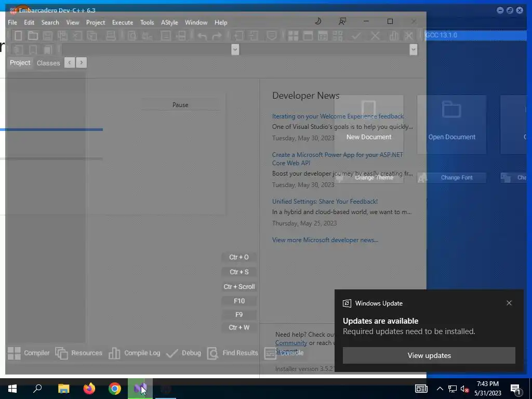Click the Stop execution X toolbar icon

(x=375, y=36)
